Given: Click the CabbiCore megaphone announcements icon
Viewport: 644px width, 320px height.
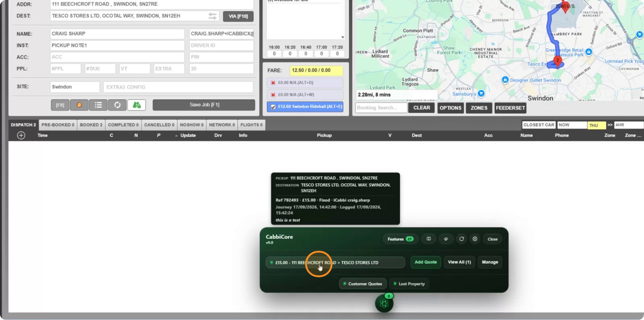Looking at the screenshot, I should pyautogui.click(x=446, y=239).
